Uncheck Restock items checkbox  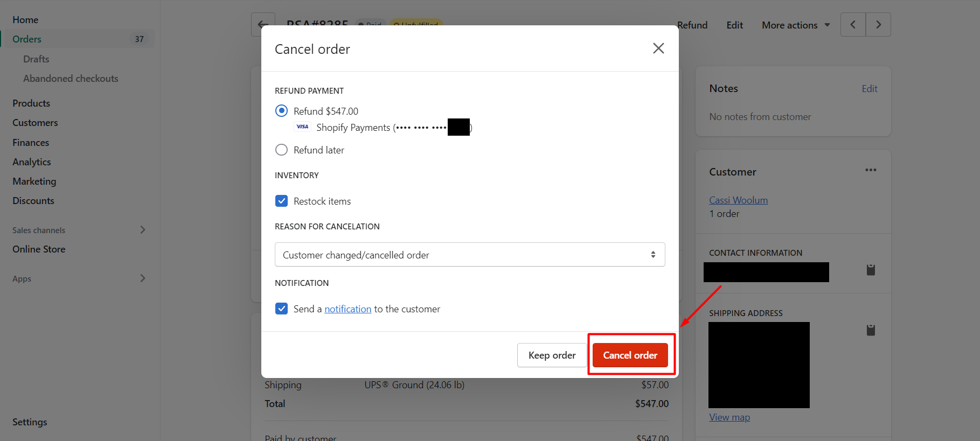(281, 201)
